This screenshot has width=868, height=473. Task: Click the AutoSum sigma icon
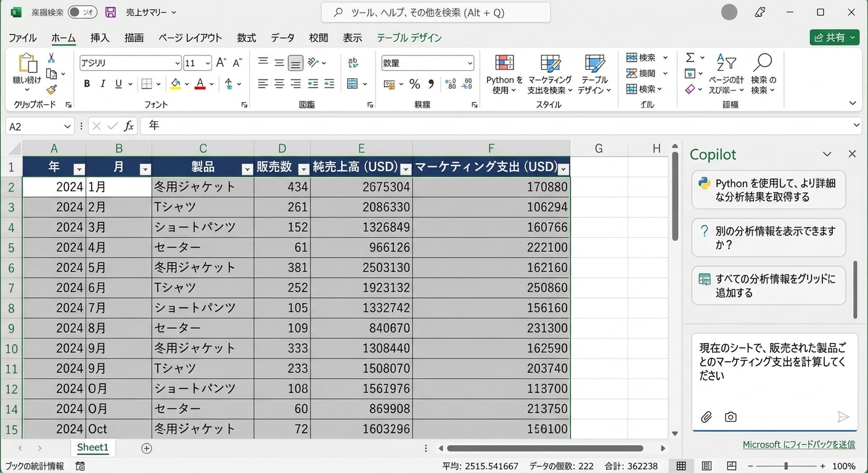[690, 58]
